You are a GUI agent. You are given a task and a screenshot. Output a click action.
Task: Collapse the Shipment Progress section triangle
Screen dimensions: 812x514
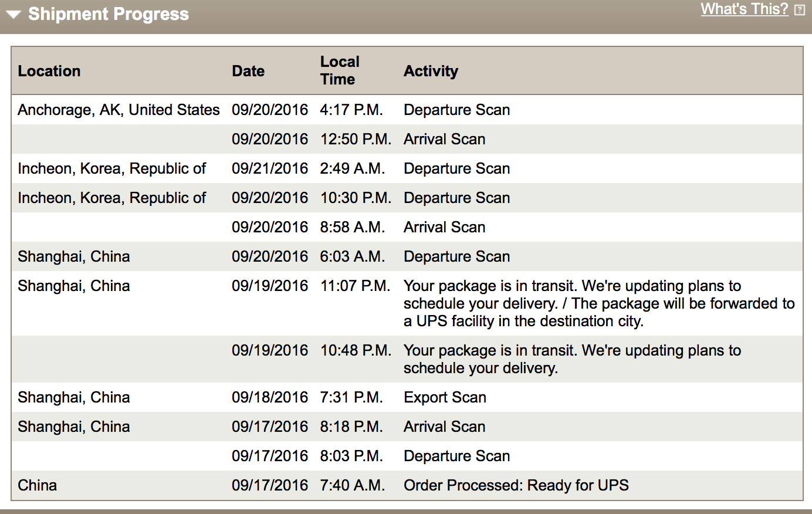pyautogui.click(x=14, y=15)
